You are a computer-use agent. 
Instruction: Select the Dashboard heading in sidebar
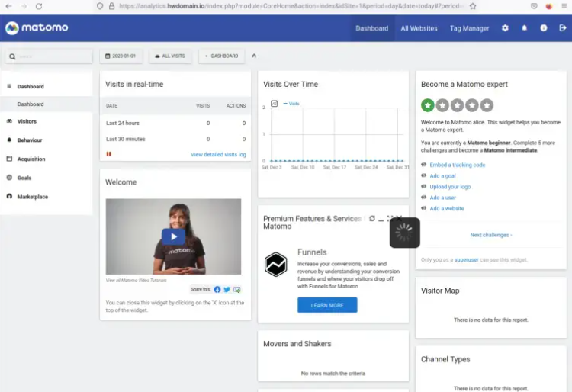coord(31,87)
